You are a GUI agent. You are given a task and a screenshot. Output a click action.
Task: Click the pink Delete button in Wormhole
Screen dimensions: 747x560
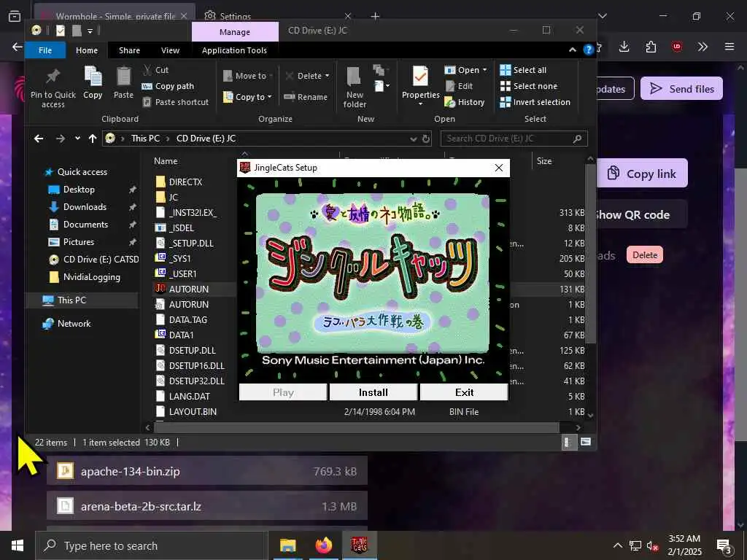[645, 255]
